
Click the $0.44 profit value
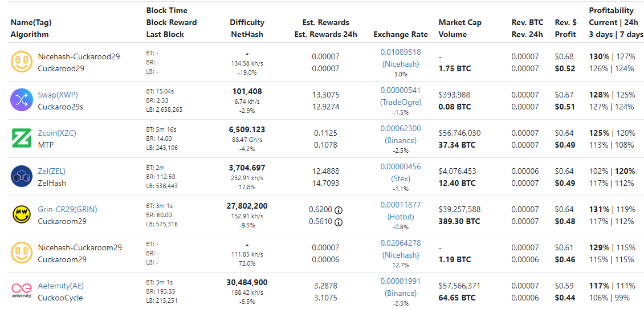click(x=565, y=298)
